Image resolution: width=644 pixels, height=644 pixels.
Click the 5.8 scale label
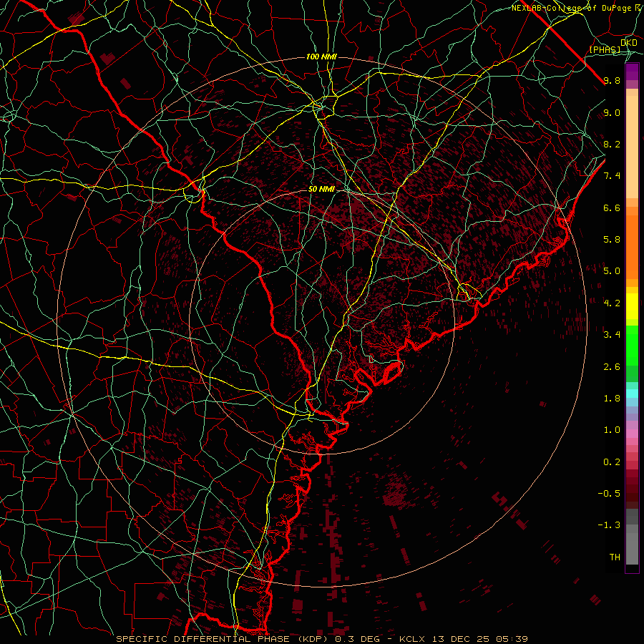(612, 240)
